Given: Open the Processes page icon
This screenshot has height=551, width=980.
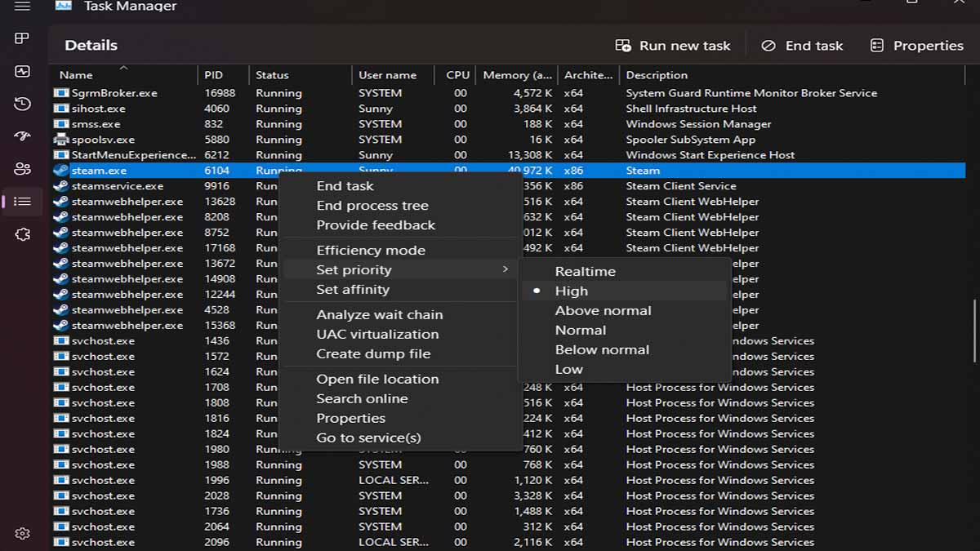Looking at the screenshot, I should 21,38.
